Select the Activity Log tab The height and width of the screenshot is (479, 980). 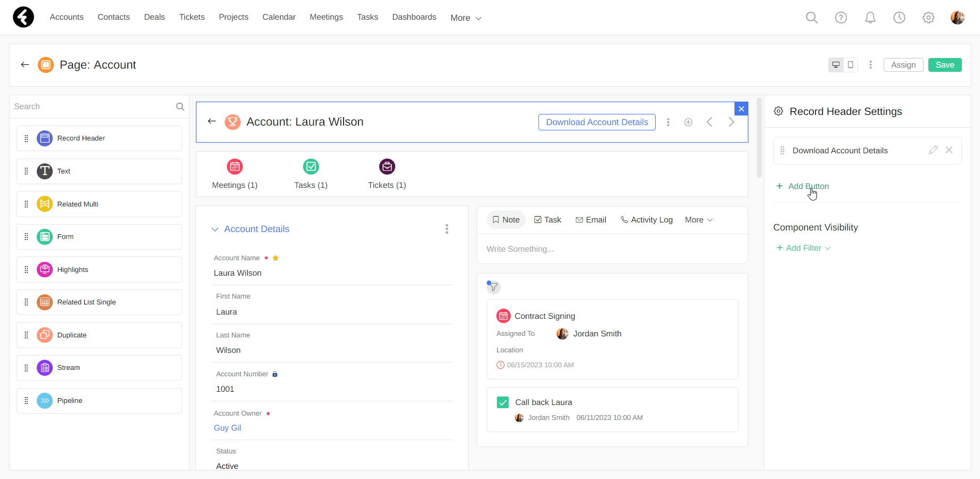(x=647, y=220)
